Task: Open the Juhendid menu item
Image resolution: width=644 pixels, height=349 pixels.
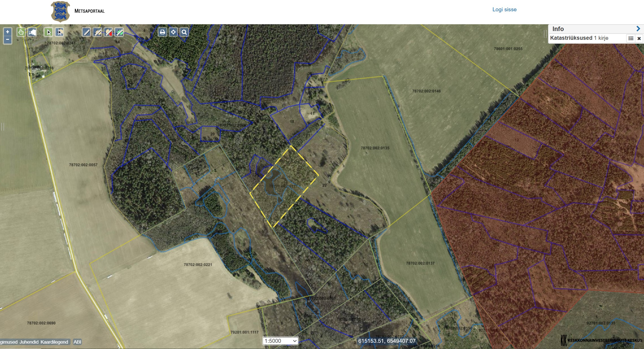Action: pyautogui.click(x=29, y=342)
